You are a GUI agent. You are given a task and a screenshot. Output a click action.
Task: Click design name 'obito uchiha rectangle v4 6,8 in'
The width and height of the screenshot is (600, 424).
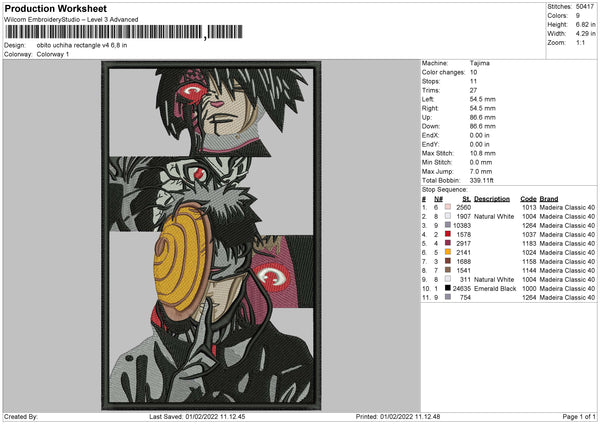click(x=82, y=45)
